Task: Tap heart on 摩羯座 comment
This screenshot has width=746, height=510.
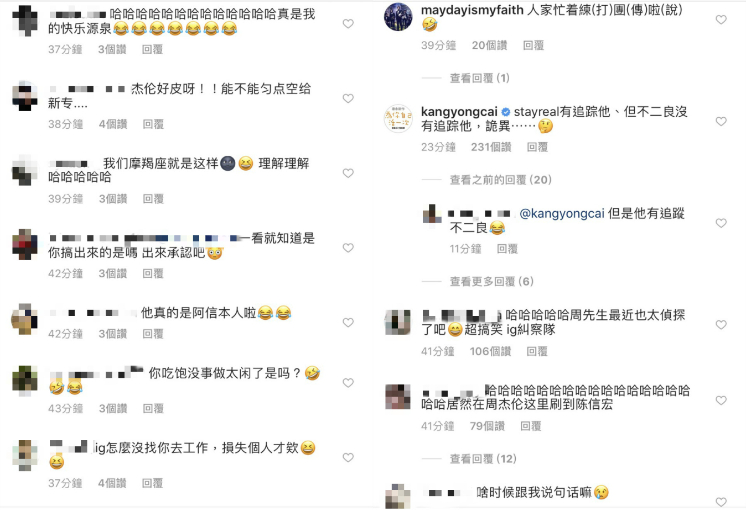Action: click(x=348, y=173)
